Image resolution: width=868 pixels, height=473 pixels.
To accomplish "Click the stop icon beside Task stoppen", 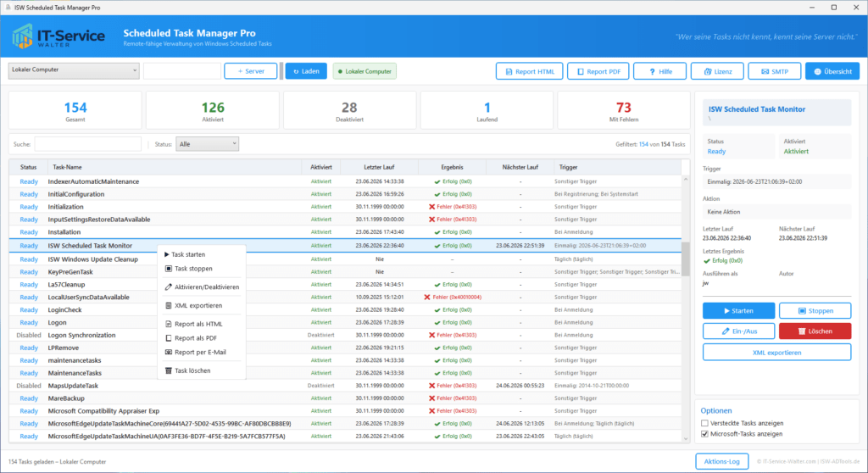I will click(169, 269).
